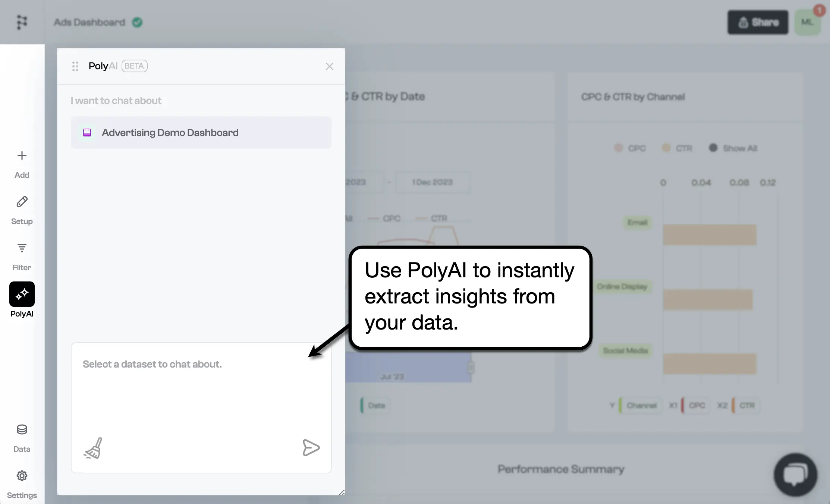
Task: Click the Ads Dashboard title
Action: [89, 22]
